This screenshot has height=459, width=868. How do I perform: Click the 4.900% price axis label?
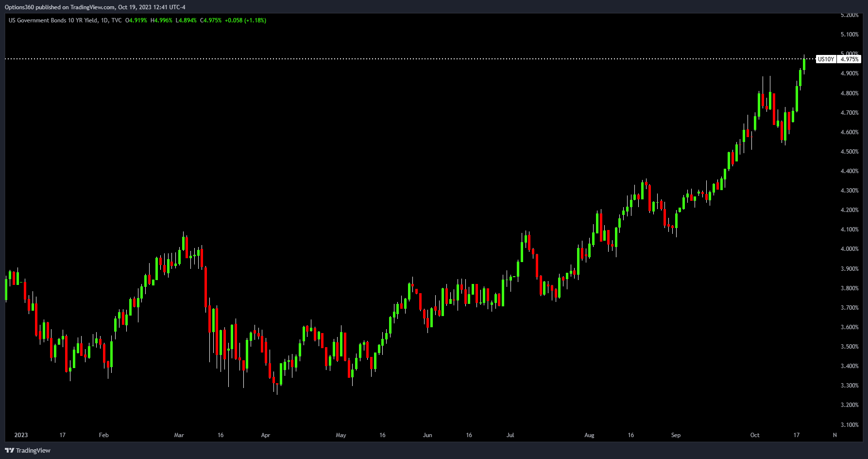click(850, 73)
